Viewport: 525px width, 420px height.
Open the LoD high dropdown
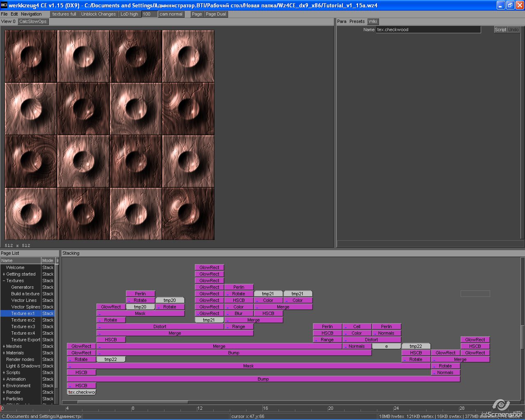129,14
